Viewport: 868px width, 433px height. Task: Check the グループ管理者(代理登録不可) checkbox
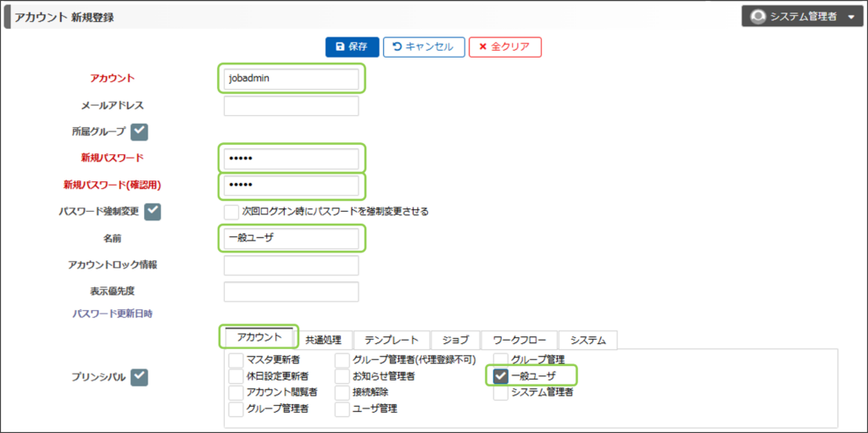(x=342, y=360)
